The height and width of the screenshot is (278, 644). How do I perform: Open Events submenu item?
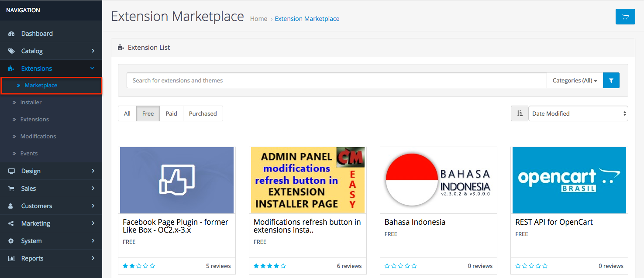(x=51, y=154)
